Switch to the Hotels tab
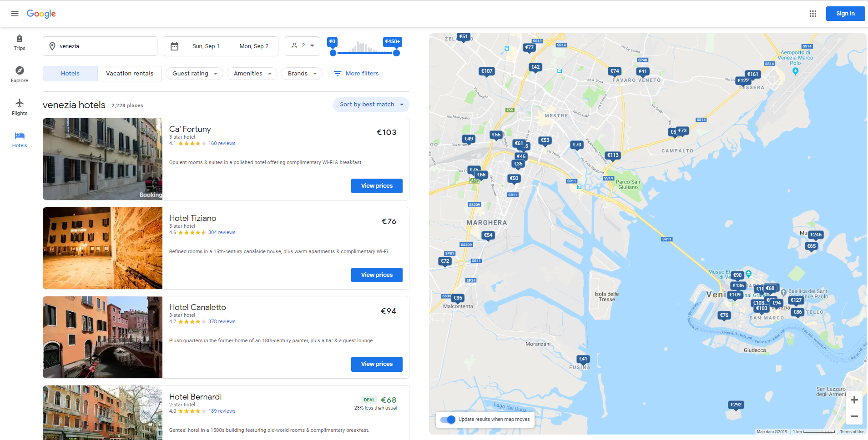The image size is (868, 440). pos(70,74)
